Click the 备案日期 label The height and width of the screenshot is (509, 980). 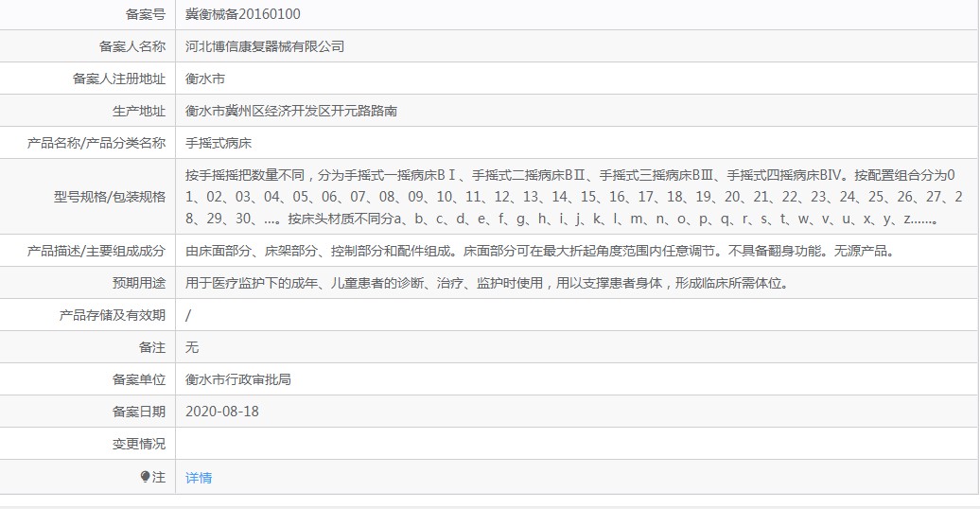tap(139, 412)
